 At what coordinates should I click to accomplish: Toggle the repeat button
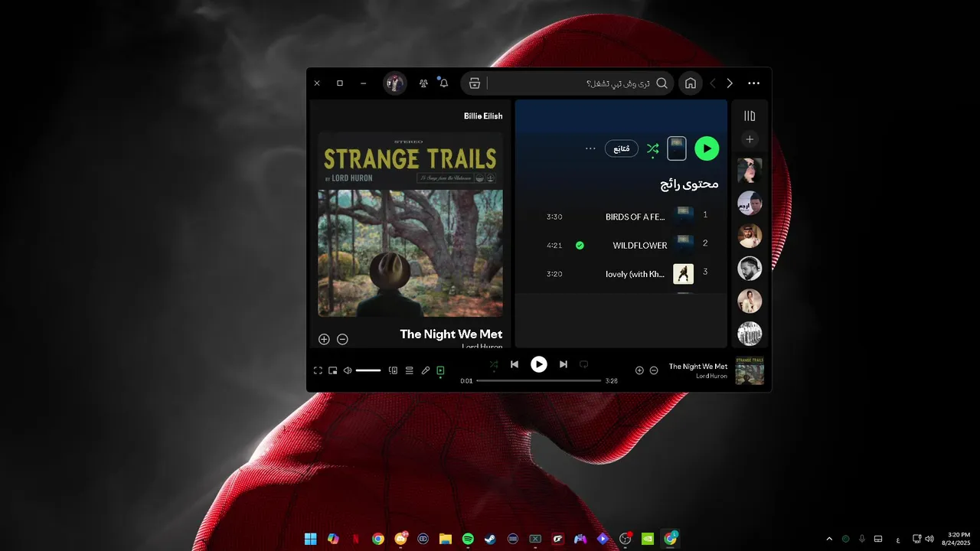583,364
